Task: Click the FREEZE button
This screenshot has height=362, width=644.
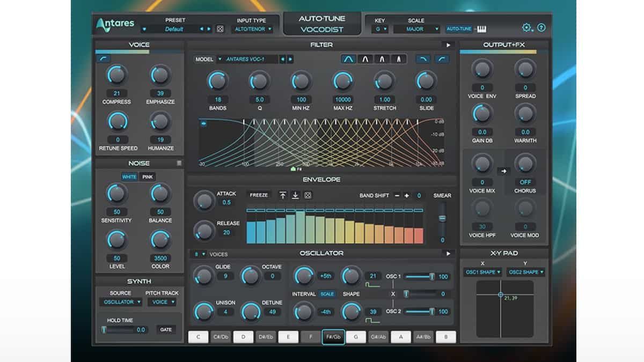Action: (x=259, y=195)
